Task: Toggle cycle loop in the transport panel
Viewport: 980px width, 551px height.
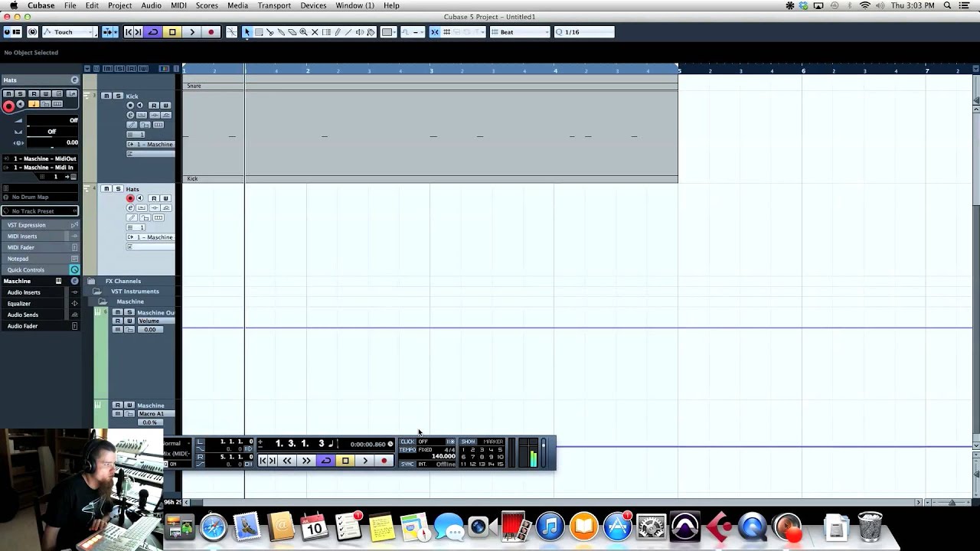Action: click(326, 461)
